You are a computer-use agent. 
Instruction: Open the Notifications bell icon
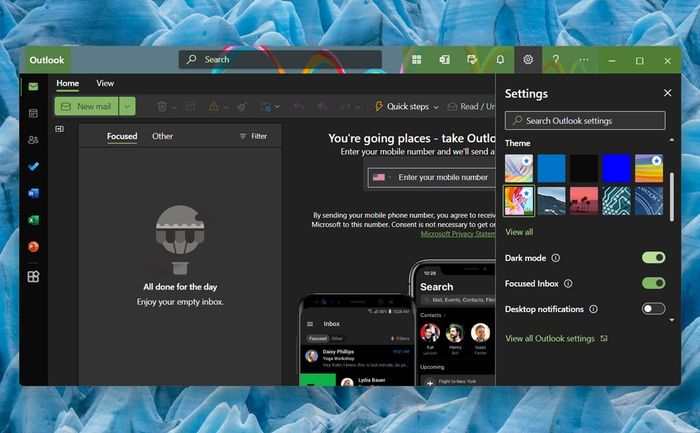click(500, 59)
